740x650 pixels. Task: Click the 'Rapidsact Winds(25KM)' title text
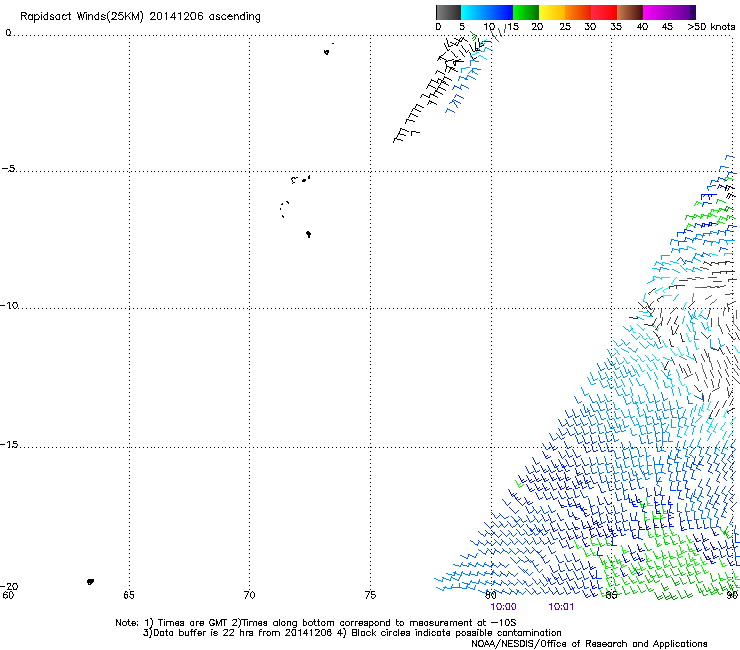coord(82,17)
